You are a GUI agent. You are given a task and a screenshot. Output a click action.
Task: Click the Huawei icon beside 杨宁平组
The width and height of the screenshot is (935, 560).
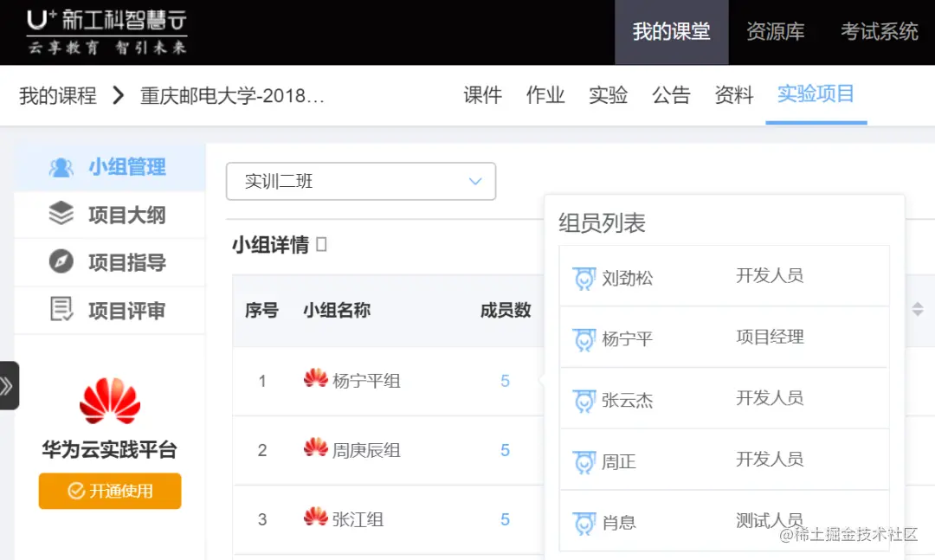point(315,378)
